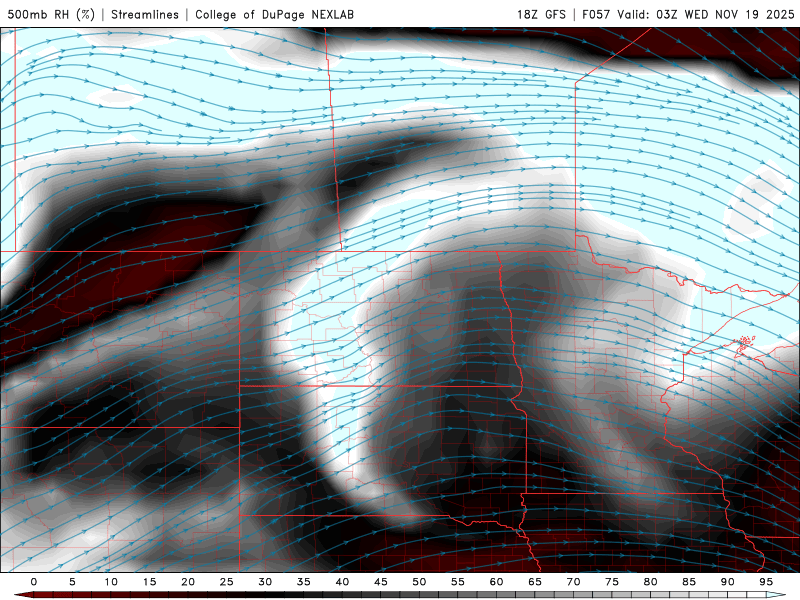Select the 80 value on color scale

click(651, 582)
